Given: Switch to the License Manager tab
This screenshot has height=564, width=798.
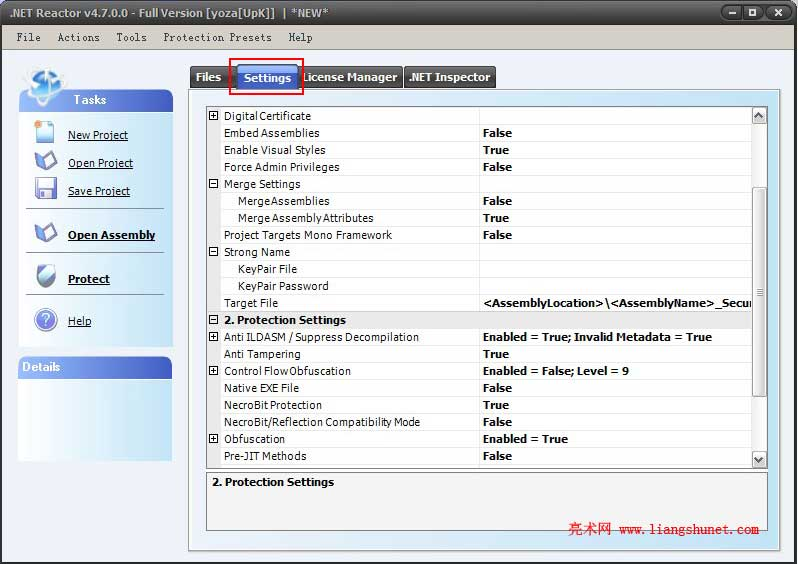Looking at the screenshot, I should 350,77.
